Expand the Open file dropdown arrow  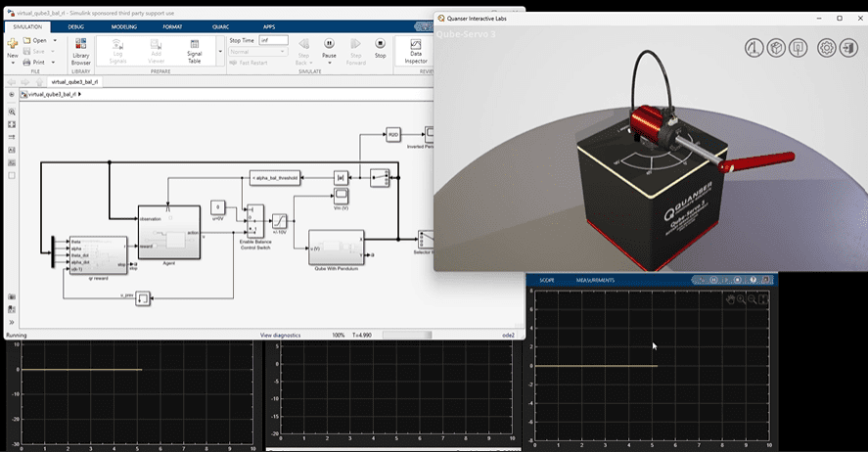pyautogui.click(x=54, y=41)
